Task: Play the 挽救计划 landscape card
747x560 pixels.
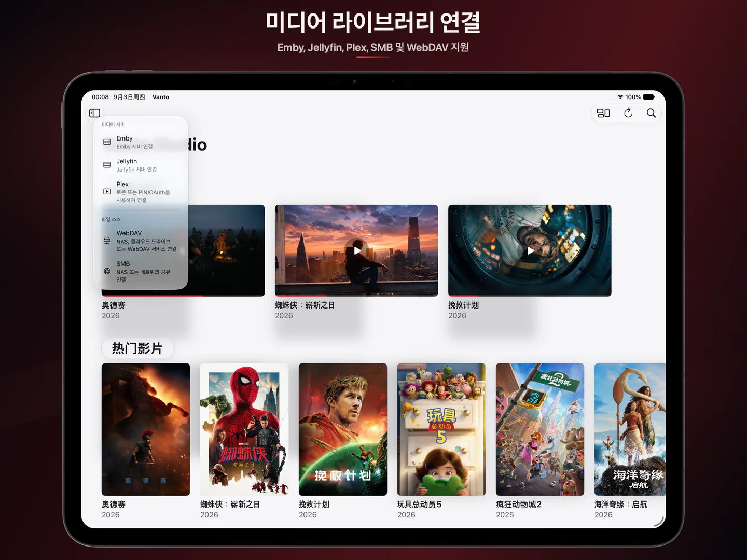Action: click(530, 250)
